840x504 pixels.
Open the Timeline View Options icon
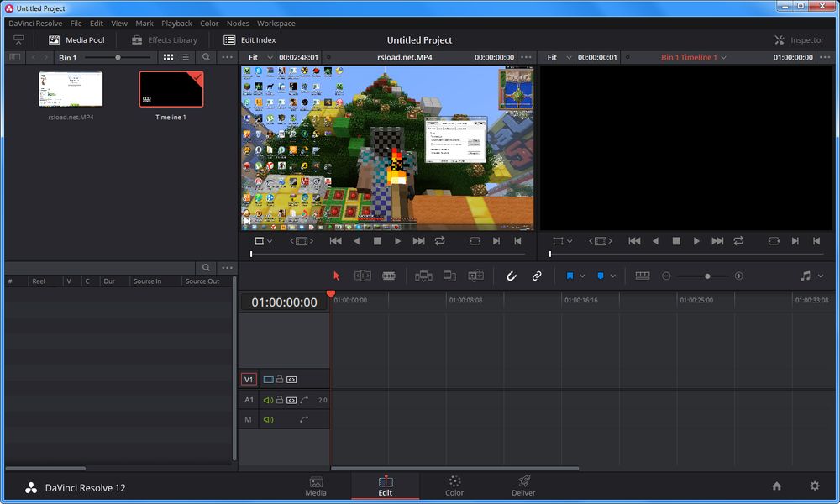click(643, 276)
